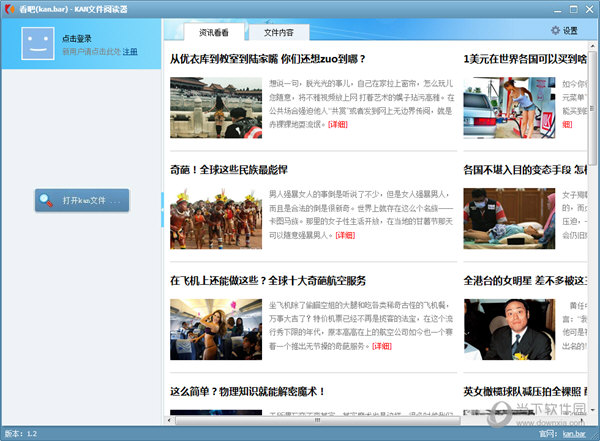Click the horizontal scrollbar thumb
Viewport: 600px width, 441px height.
pyautogui.click(x=318, y=420)
